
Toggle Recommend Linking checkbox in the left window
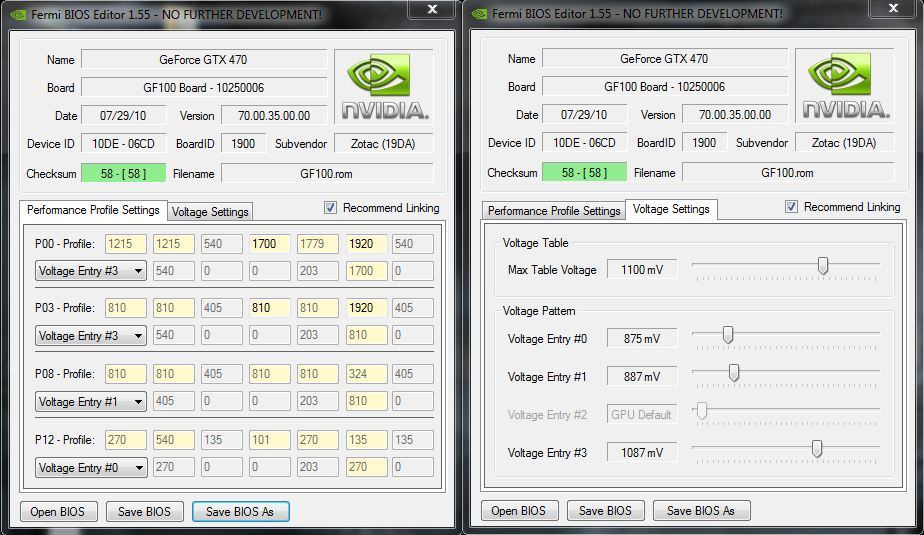pos(330,207)
